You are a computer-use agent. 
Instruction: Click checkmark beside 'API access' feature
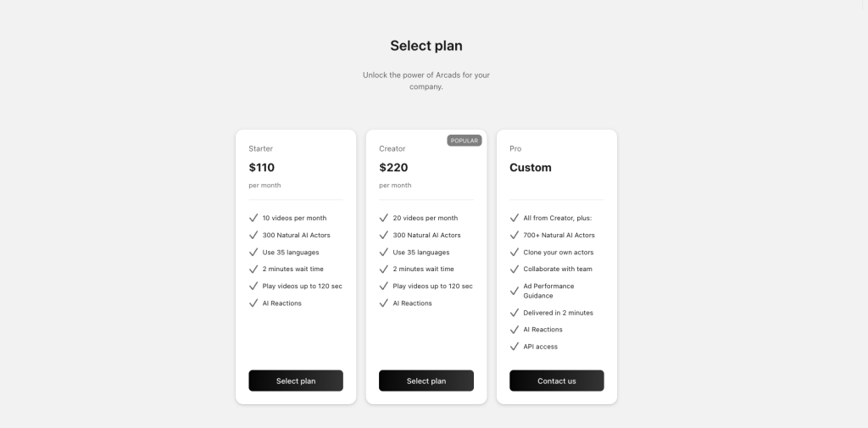pos(514,346)
